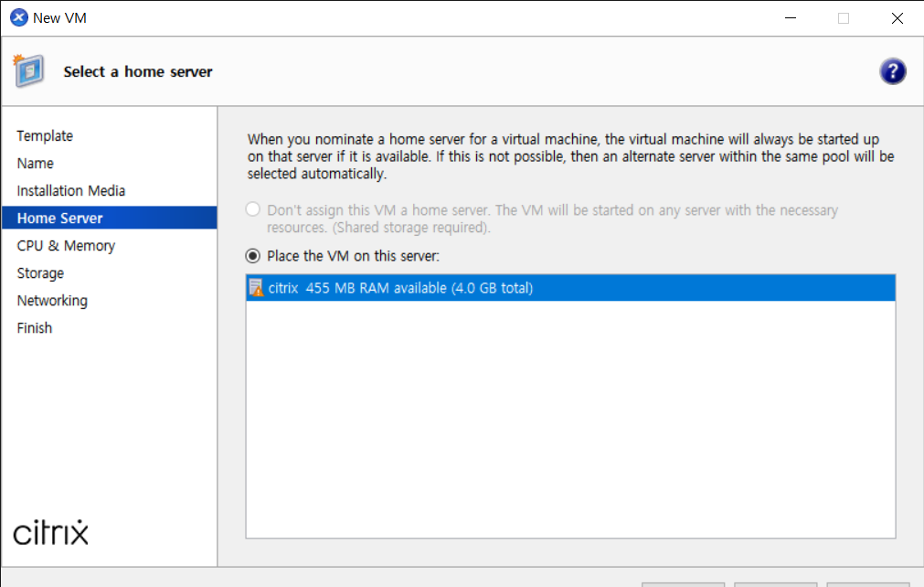Image resolution: width=924 pixels, height=587 pixels.
Task: Select the Home Server step
Action: click(x=110, y=218)
